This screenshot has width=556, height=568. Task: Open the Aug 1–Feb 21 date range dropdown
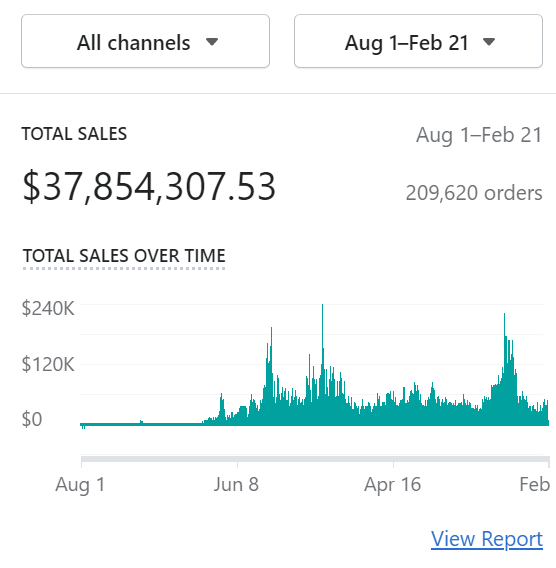(x=418, y=41)
